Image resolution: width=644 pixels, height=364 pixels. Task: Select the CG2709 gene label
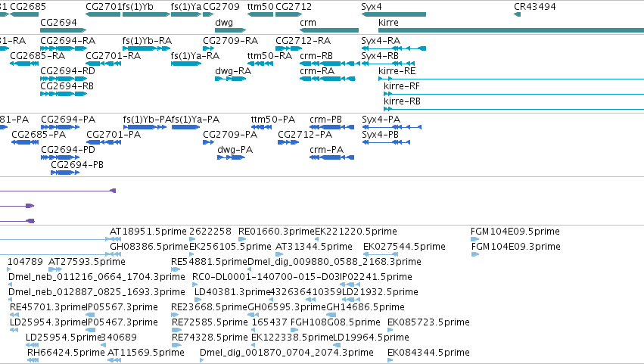pyautogui.click(x=222, y=7)
